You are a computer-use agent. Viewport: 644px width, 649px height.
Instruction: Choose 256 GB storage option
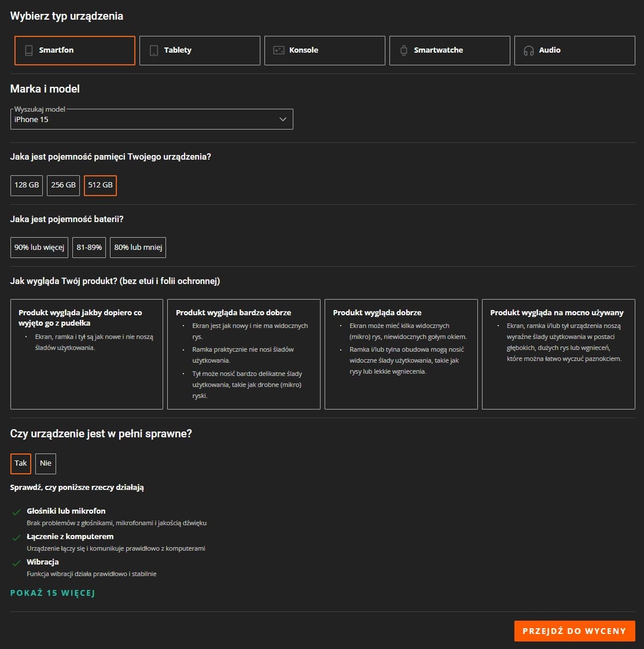pyautogui.click(x=63, y=185)
